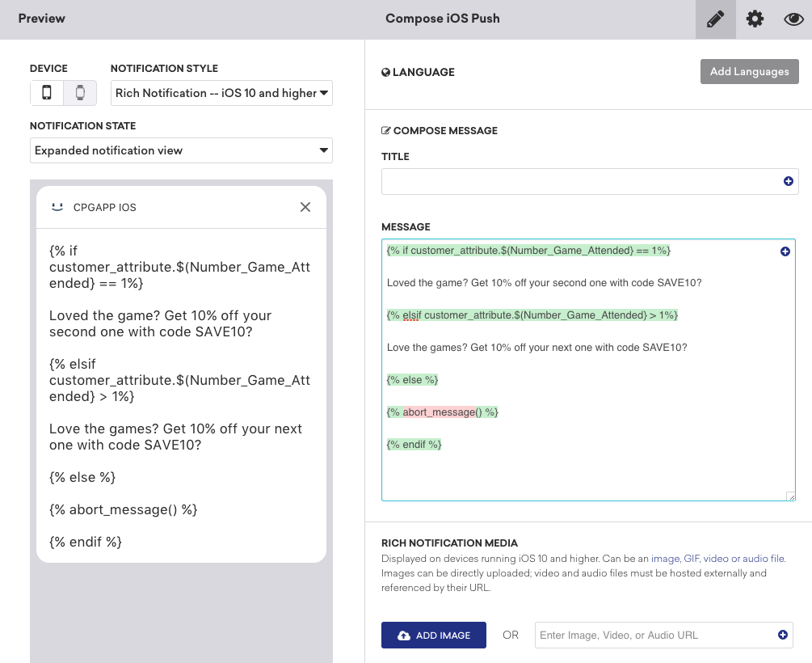
Task: Open the Notification Style dropdown
Action: (x=221, y=93)
